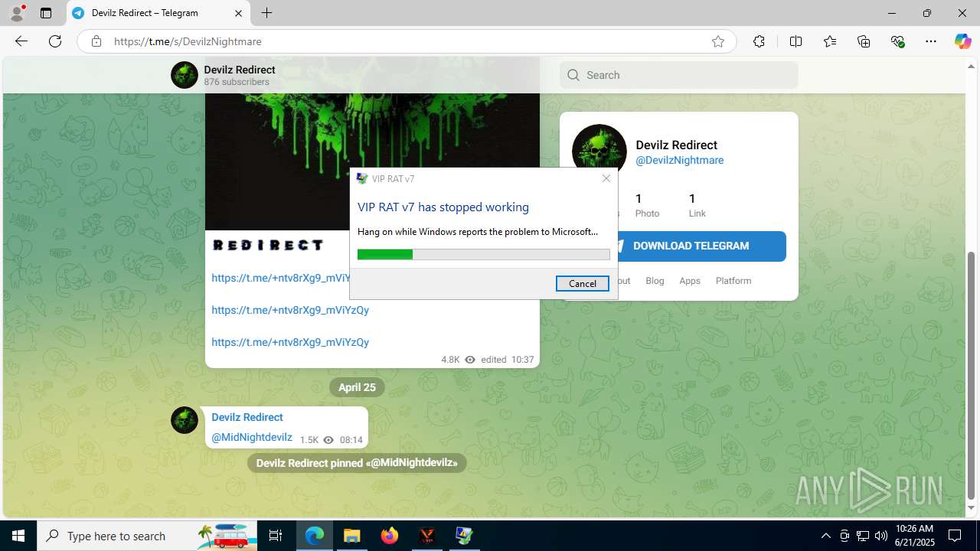View site information padlock icon
Image resolution: width=980 pixels, height=551 pixels.
pyautogui.click(x=96, y=41)
